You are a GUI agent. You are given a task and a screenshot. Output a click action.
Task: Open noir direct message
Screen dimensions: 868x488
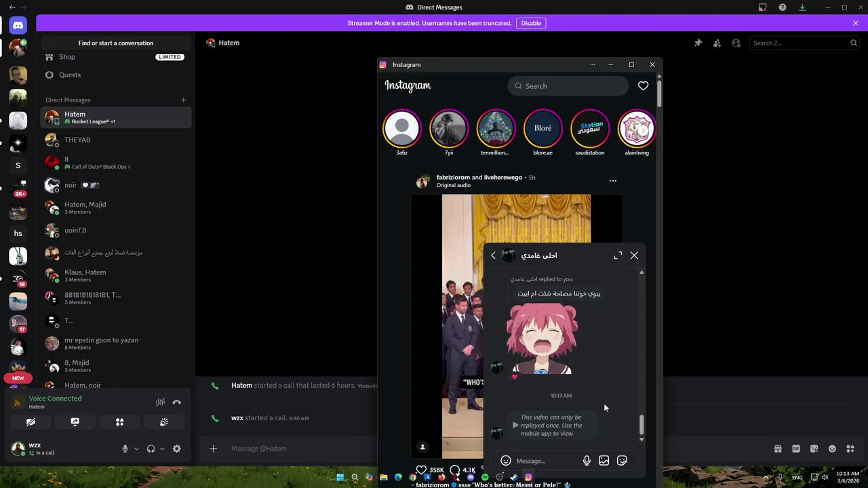pyautogui.click(x=116, y=185)
